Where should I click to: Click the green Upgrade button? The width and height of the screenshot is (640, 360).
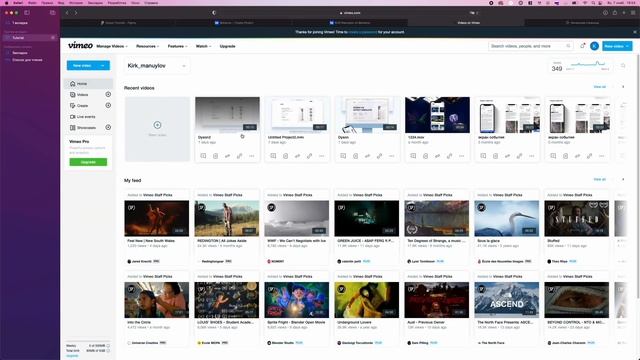pyautogui.click(x=88, y=162)
